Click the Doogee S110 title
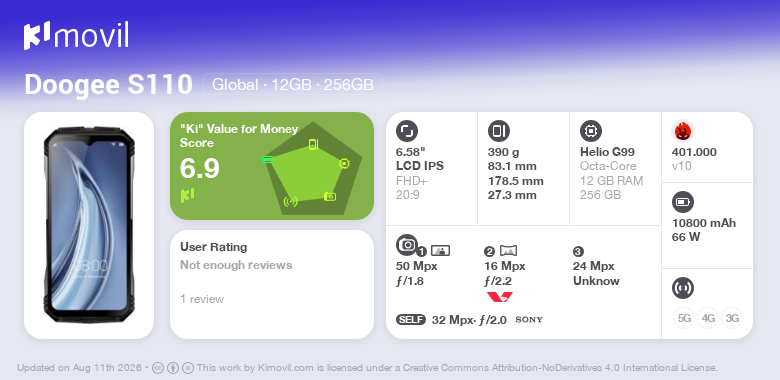 coord(108,84)
